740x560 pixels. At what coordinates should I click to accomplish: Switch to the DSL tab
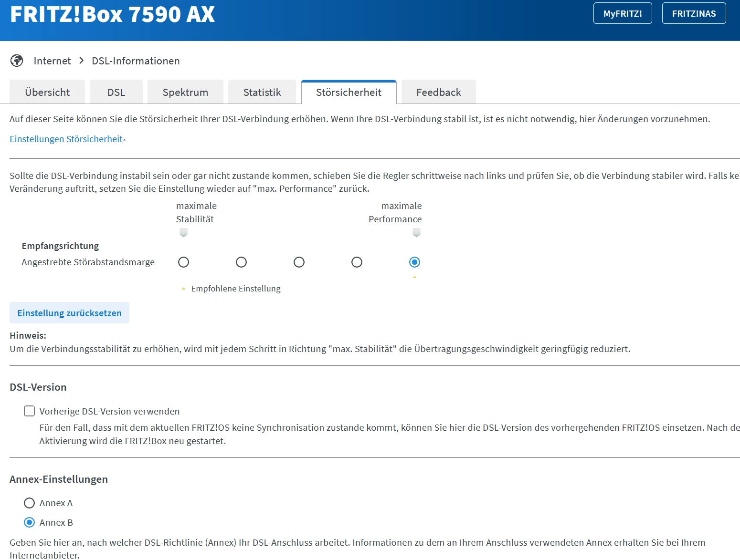(x=116, y=92)
